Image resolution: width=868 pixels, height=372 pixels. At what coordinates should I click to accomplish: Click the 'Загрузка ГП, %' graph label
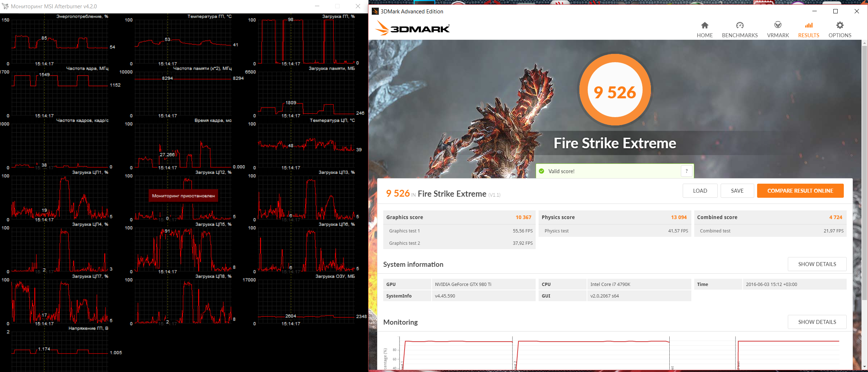pyautogui.click(x=338, y=17)
